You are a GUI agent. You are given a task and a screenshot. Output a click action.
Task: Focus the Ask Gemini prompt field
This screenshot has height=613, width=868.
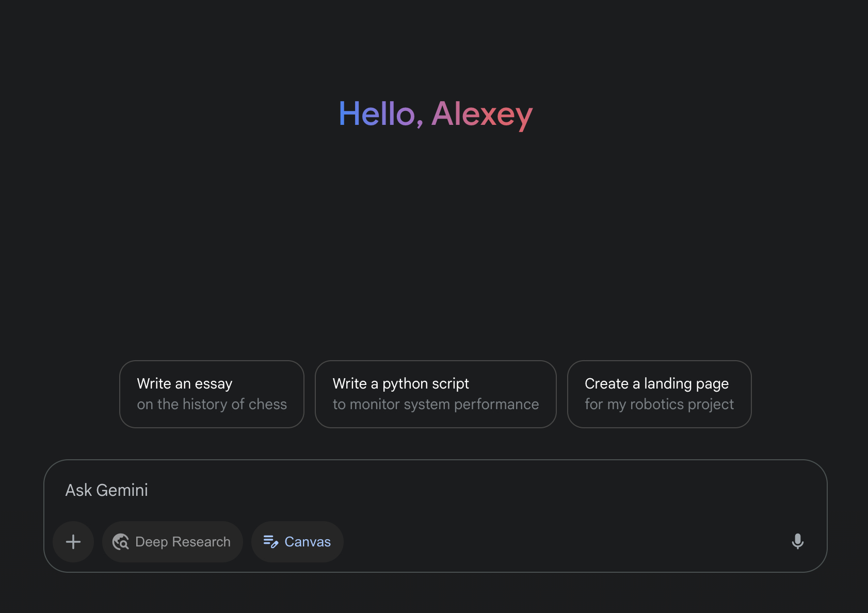coord(436,490)
